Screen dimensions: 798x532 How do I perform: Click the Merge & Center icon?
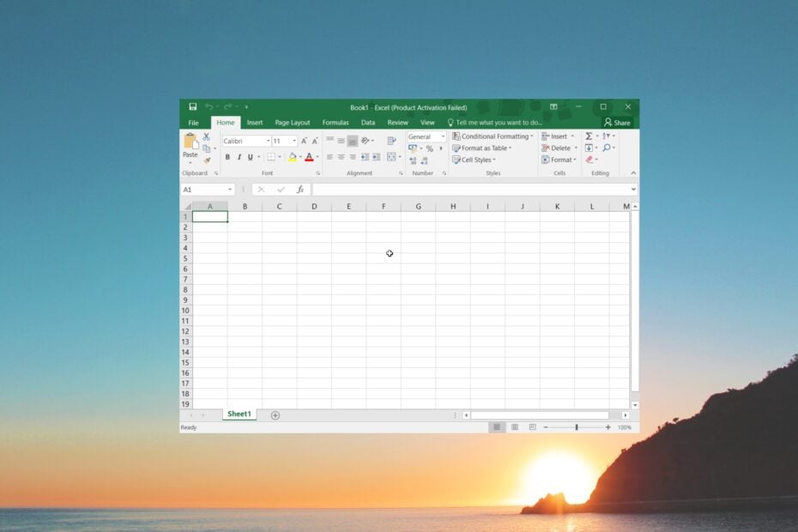[391, 157]
